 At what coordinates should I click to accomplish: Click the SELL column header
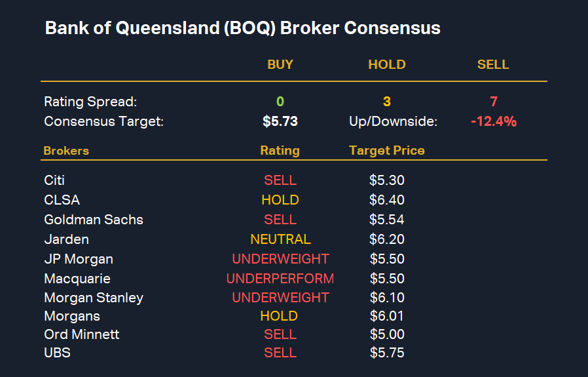pyautogui.click(x=493, y=64)
